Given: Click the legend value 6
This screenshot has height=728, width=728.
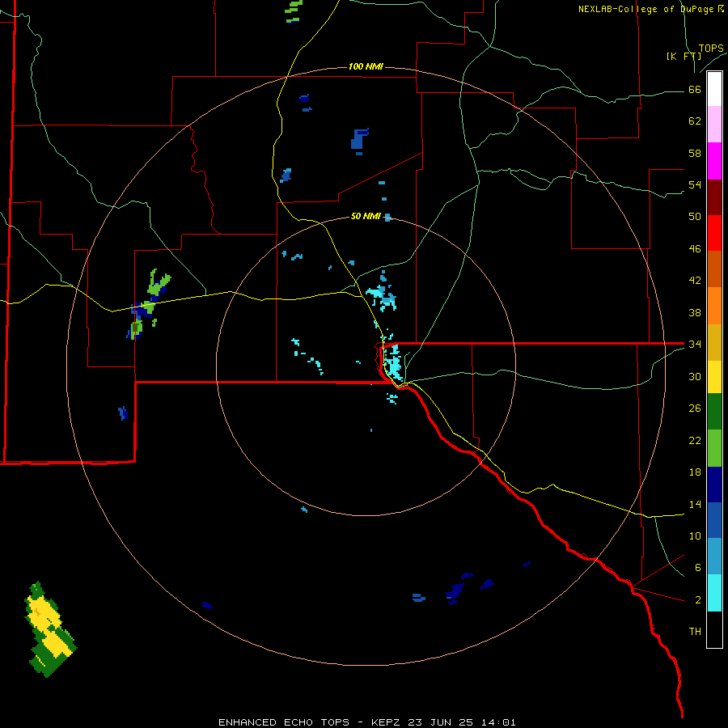Looking at the screenshot, I should click(x=698, y=567).
